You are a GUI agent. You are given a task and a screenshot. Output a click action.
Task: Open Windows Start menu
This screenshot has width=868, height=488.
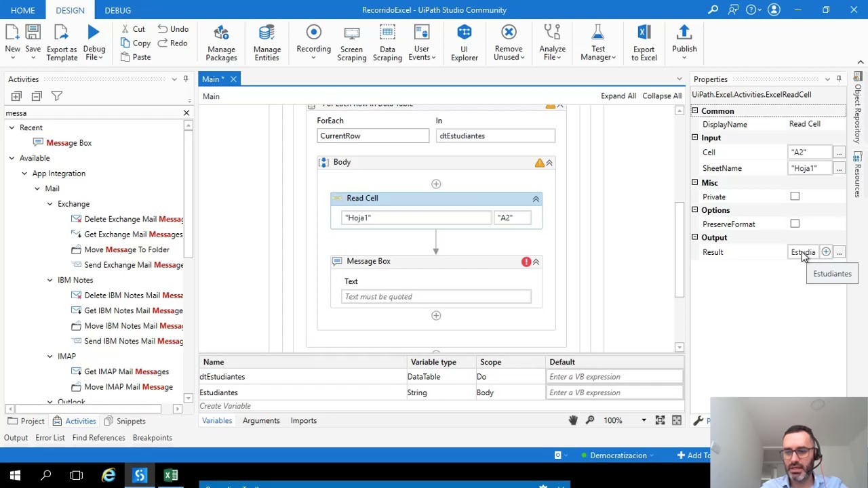click(15, 475)
